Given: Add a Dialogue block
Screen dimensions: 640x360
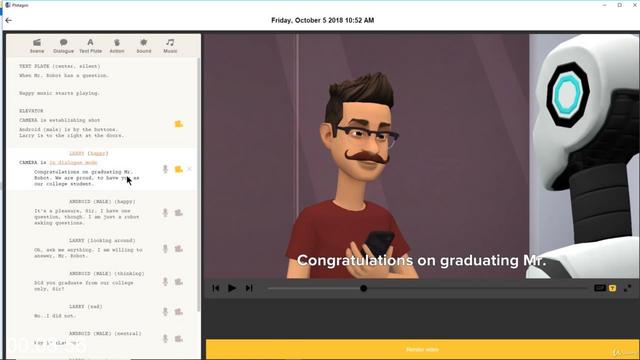Looking at the screenshot, I should 63,46.
